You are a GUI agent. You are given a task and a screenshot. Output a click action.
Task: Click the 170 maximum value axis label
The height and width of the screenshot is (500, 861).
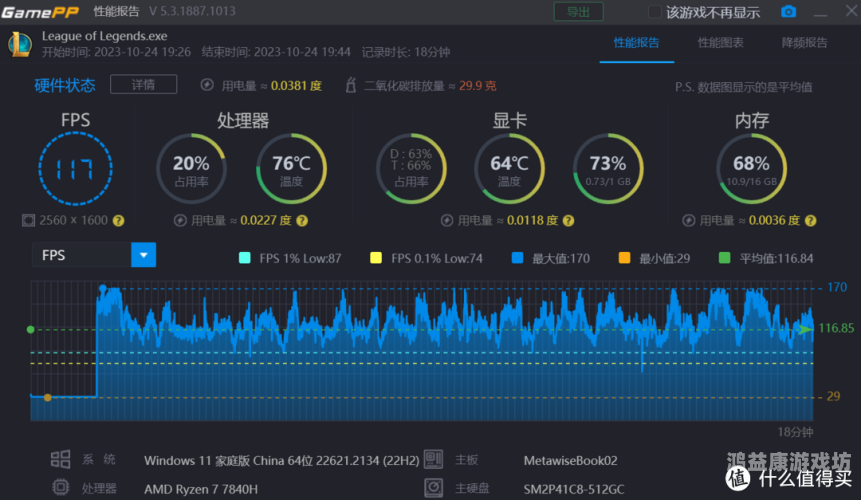pos(837,287)
